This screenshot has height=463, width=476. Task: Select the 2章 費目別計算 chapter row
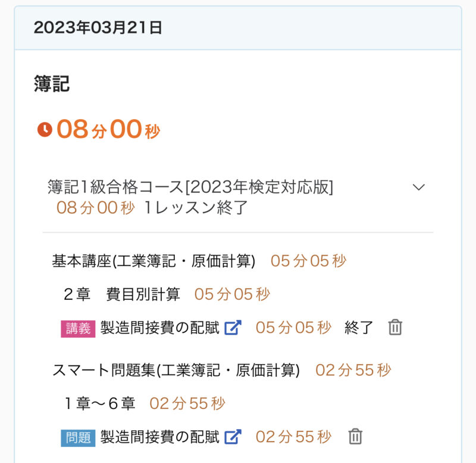[x=122, y=294]
